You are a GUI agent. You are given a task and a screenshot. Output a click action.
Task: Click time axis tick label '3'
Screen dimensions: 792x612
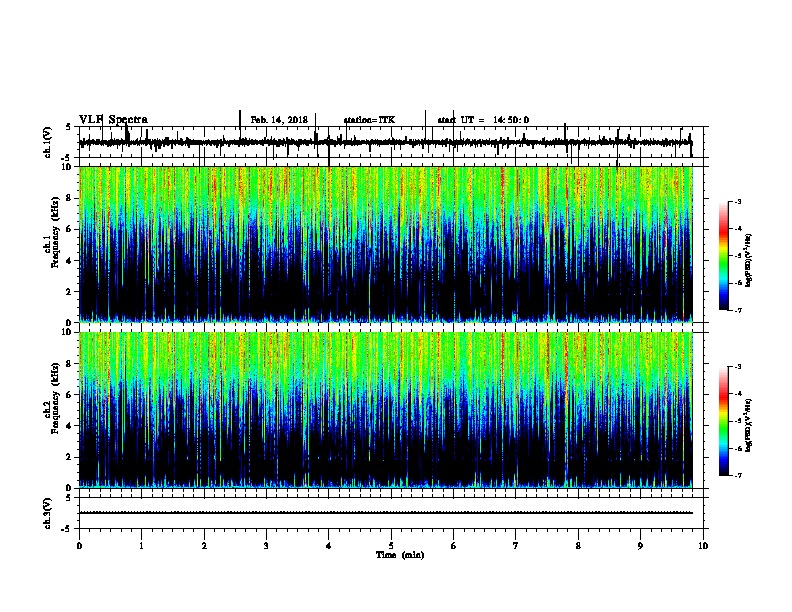(266, 546)
